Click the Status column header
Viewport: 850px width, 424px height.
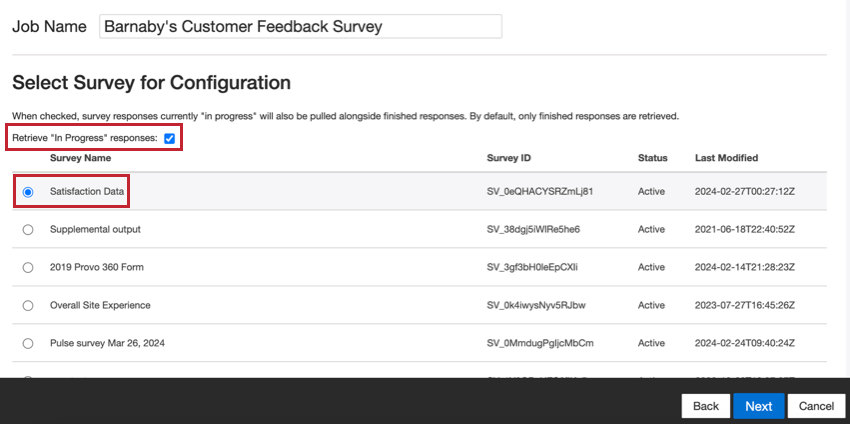[653, 158]
